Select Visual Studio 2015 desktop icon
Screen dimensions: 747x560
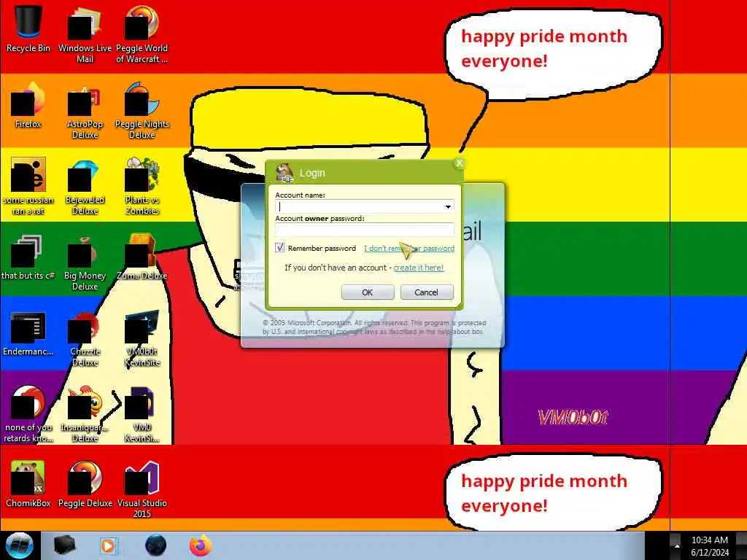[x=142, y=489]
